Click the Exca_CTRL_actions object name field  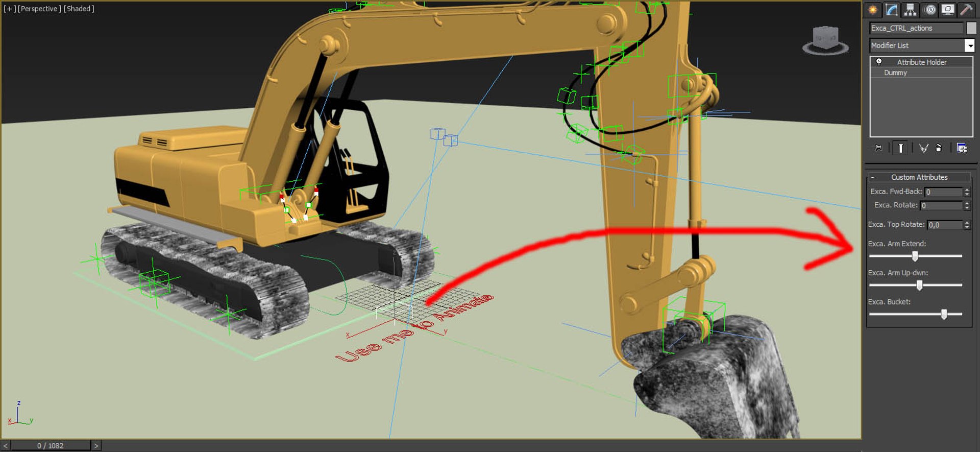916,28
